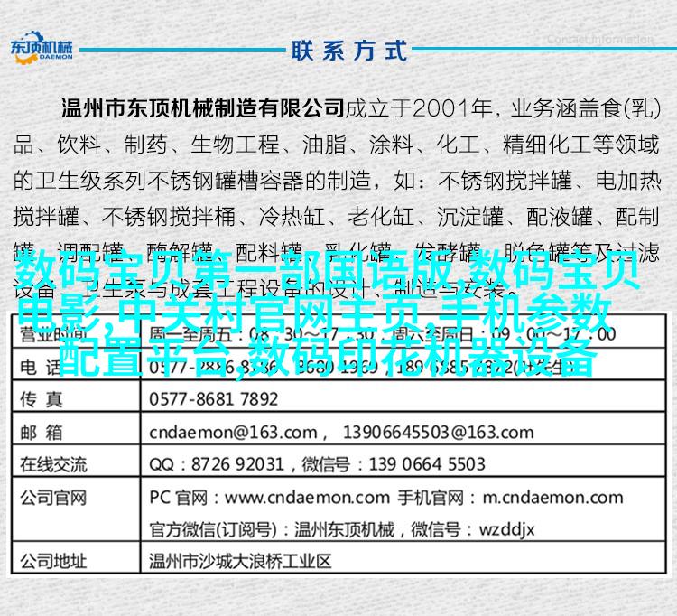This screenshot has width=677, height=616.
Task: Click the Contact Information caption
Action: [600, 40]
